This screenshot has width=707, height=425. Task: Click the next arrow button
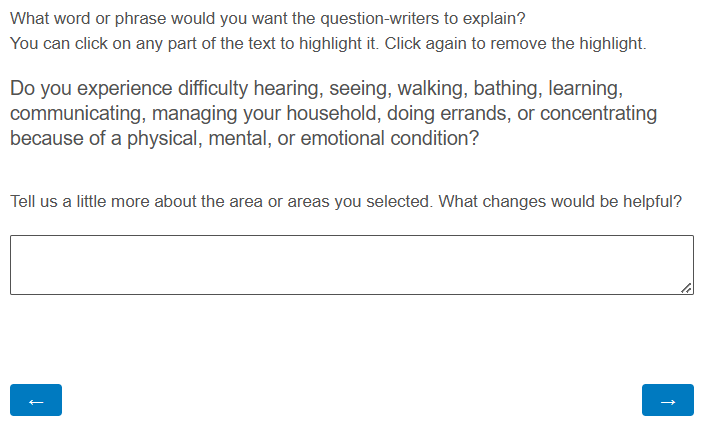coord(668,400)
